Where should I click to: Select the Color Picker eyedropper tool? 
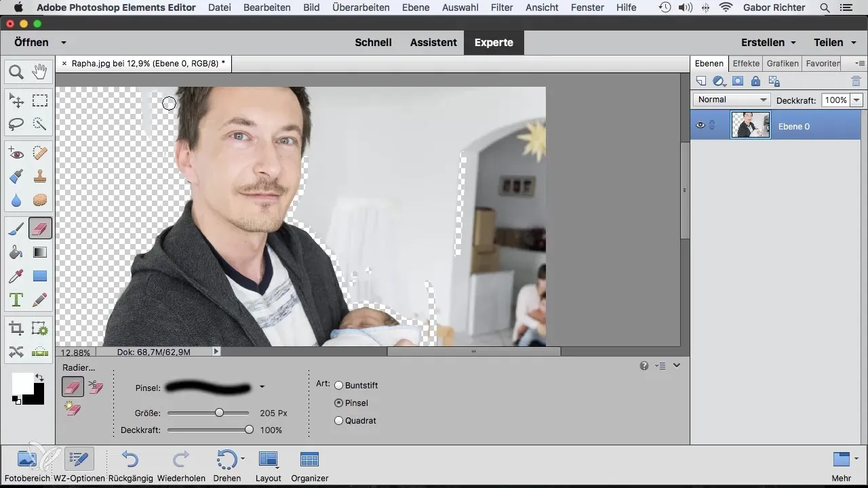coord(16,276)
